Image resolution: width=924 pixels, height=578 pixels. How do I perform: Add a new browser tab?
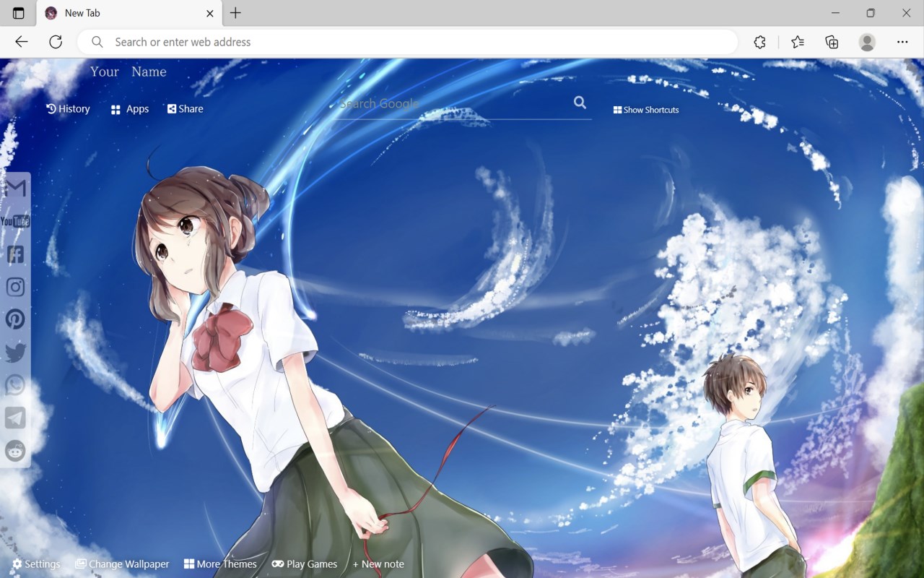[x=235, y=13]
